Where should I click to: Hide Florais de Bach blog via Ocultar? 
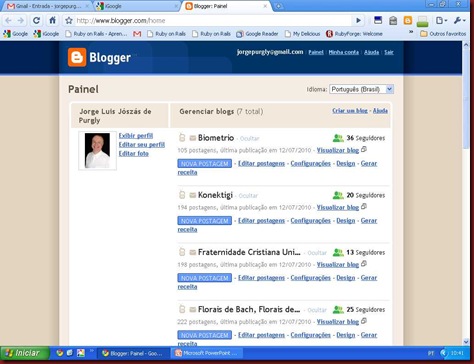click(317, 310)
